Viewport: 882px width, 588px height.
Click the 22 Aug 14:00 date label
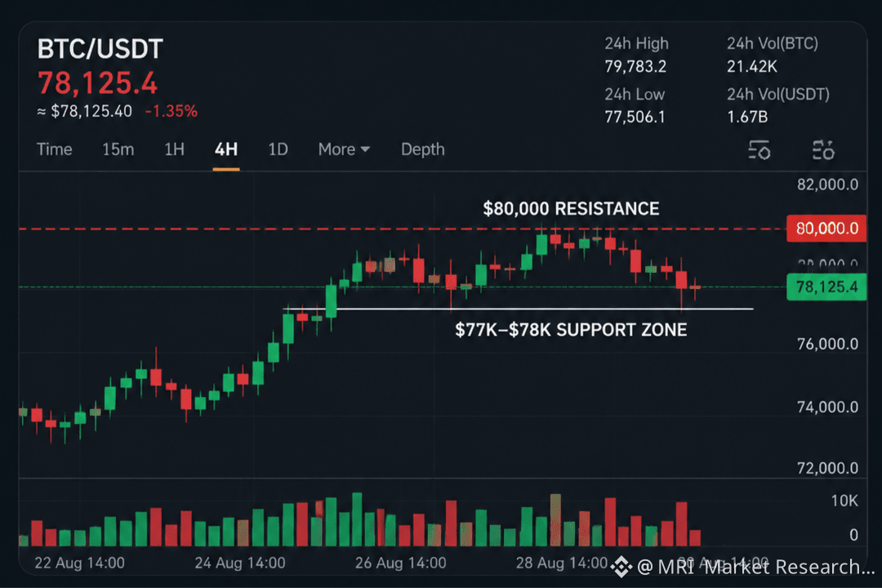click(80, 563)
